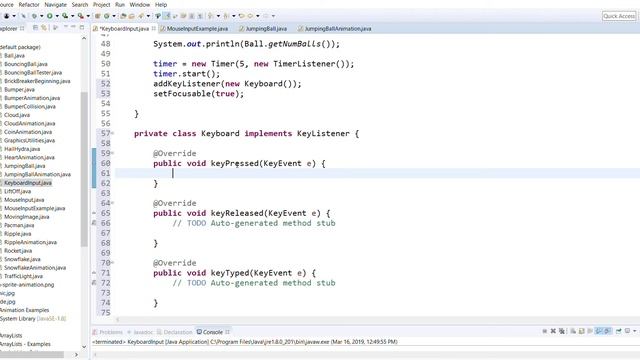Toggle Show Console When Output Changes

tap(598, 331)
